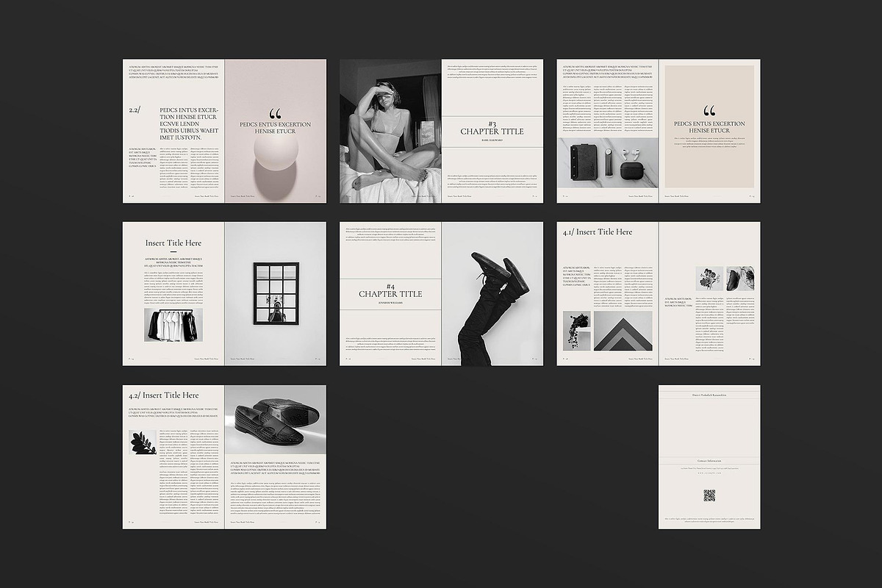The image size is (882, 588).
Task: Select the "4.2/ Insert Title Here" heading
Action: pos(163,395)
